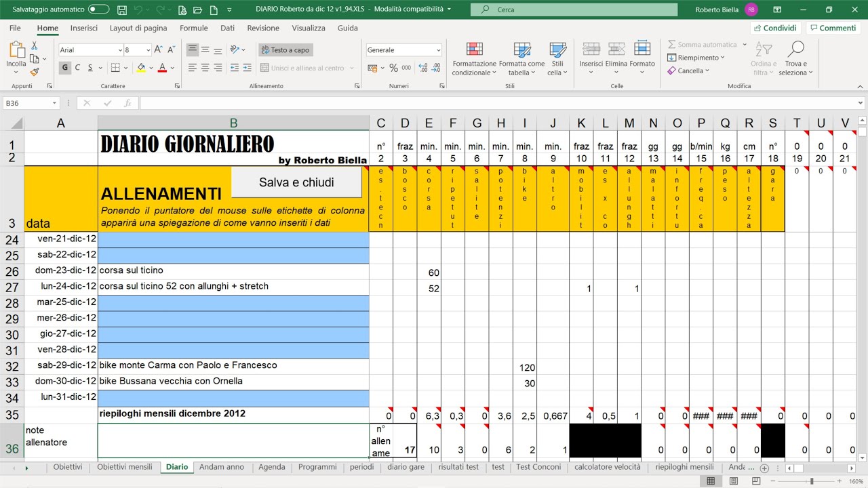Switch to the Dati ribbon tab

[x=228, y=28]
